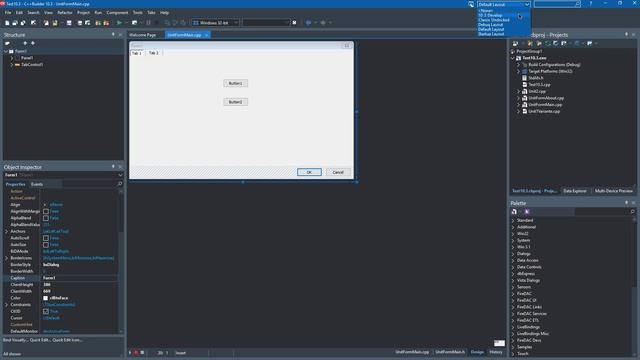This screenshot has height=360, width=640.
Task: Select Startup Layout option
Action: click(491, 34)
